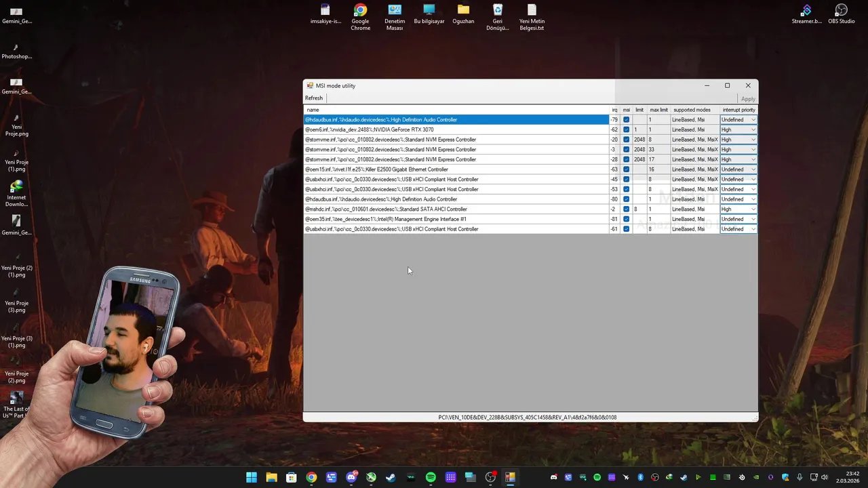Screen dimensions: 868x488
Task: Open interrupt priority dropdown for irq -20 NVM controller
Action: (738, 140)
